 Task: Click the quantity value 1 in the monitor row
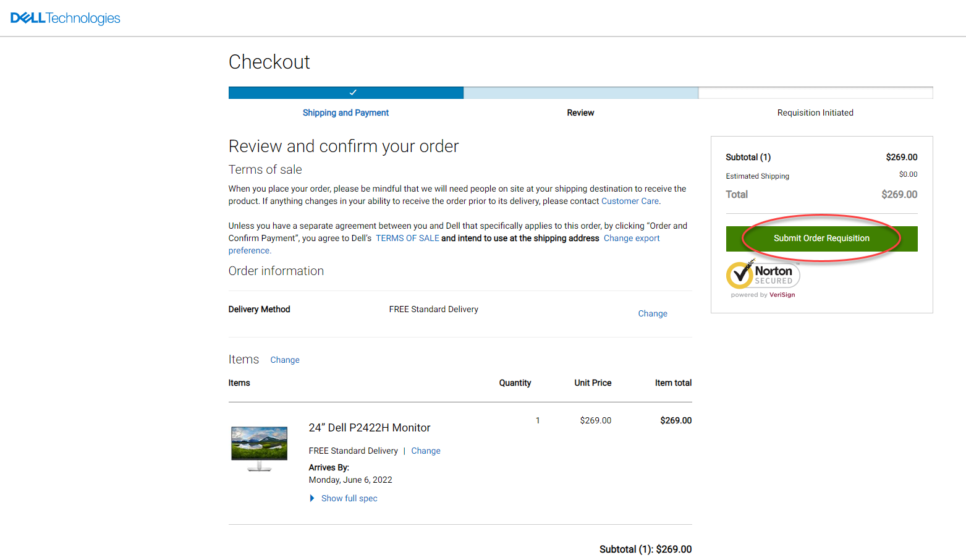click(538, 420)
